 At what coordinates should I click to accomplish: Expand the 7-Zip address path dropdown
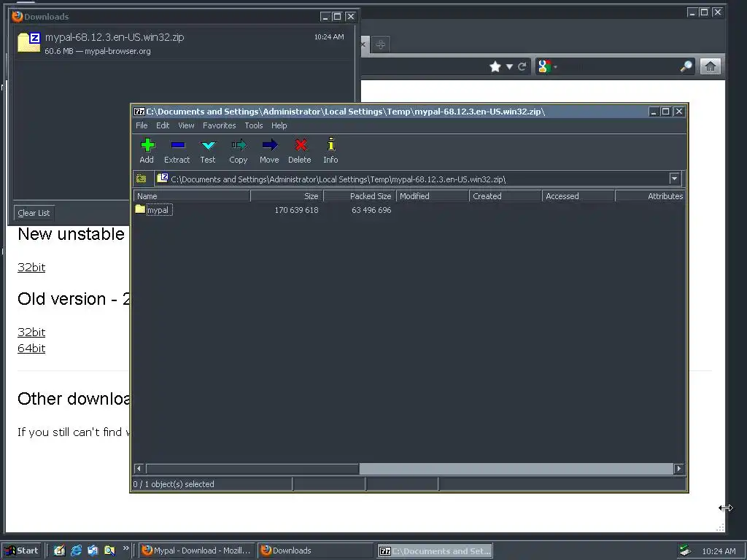pyautogui.click(x=674, y=179)
